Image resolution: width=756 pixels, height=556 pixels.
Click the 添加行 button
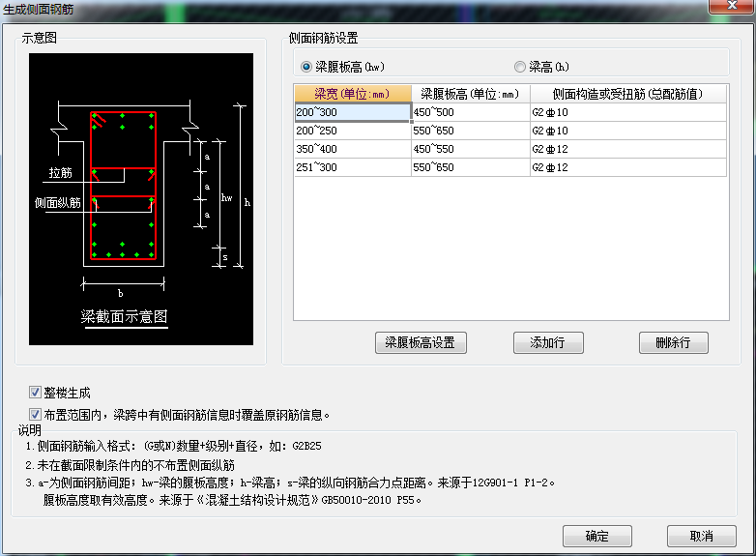(x=548, y=343)
